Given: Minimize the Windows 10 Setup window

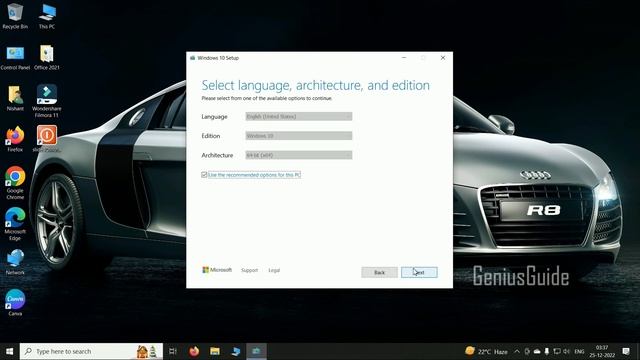Looking at the screenshot, I should pyautogui.click(x=404, y=58).
